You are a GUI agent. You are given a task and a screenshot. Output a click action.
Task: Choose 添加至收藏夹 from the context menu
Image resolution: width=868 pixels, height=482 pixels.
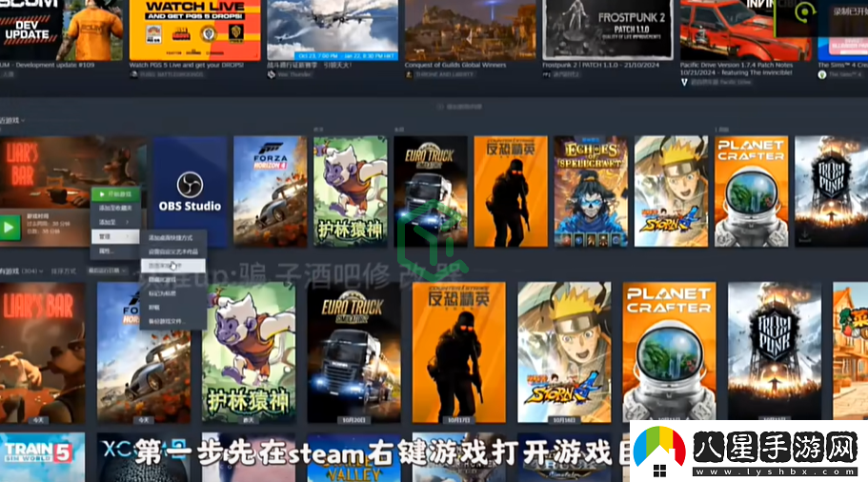click(x=115, y=208)
